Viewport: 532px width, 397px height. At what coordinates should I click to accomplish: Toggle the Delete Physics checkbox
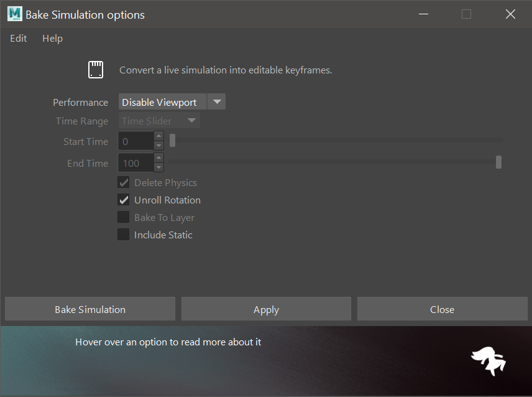124,183
